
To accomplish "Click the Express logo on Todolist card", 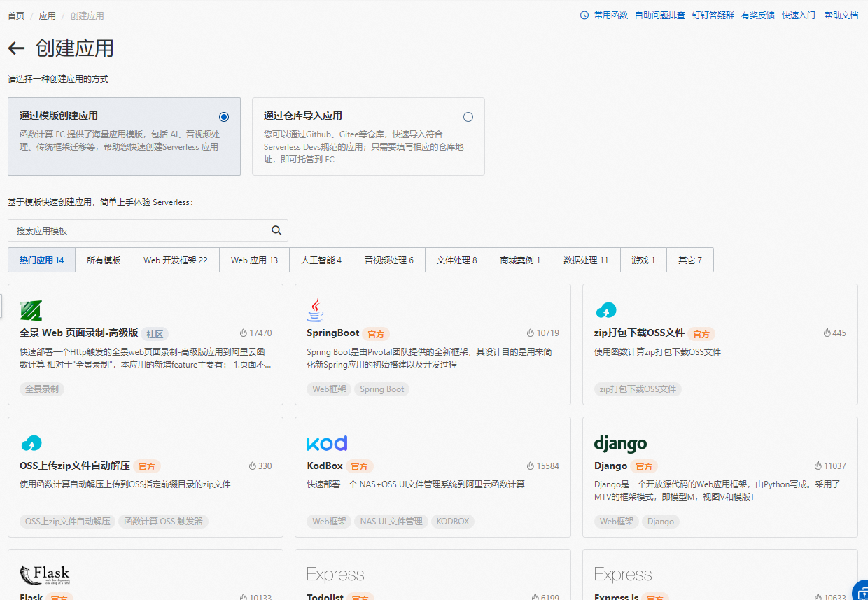I will coord(335,575).
